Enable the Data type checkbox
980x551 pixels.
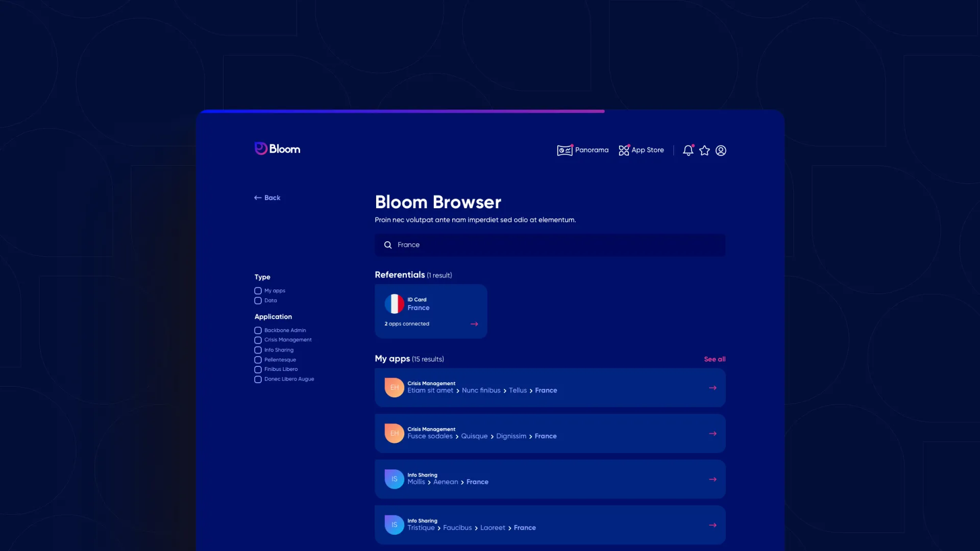(258, 300)
